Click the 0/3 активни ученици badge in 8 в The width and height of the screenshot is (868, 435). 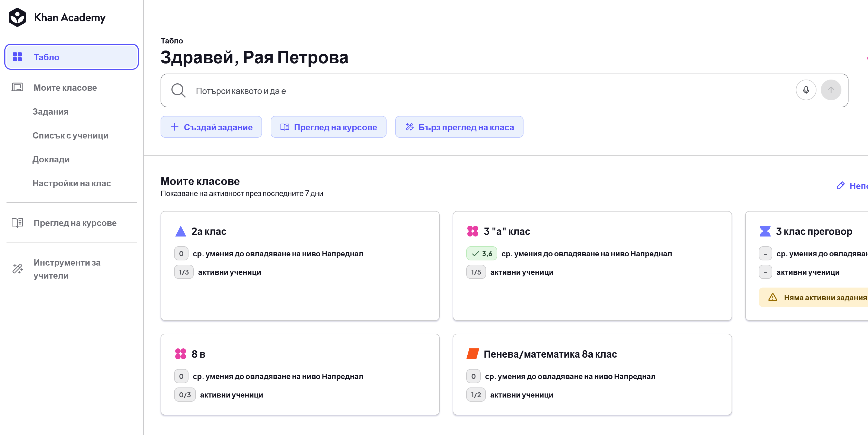[x=185, y=395]
